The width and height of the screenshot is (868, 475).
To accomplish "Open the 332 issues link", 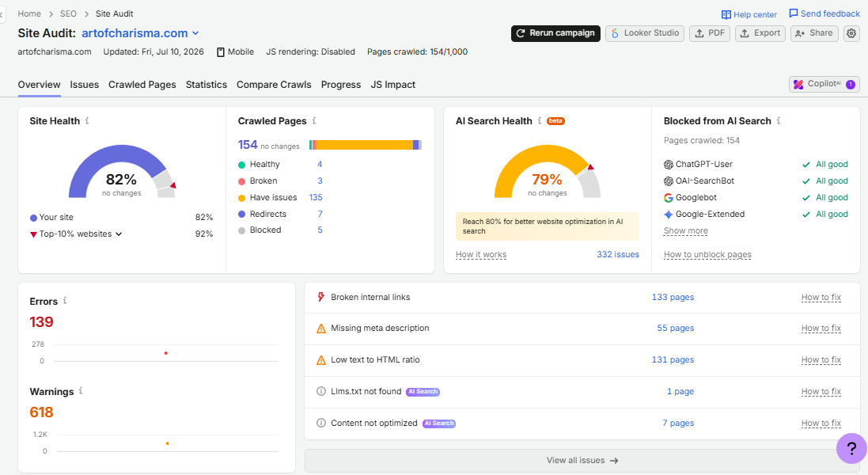I will point(618,255).
